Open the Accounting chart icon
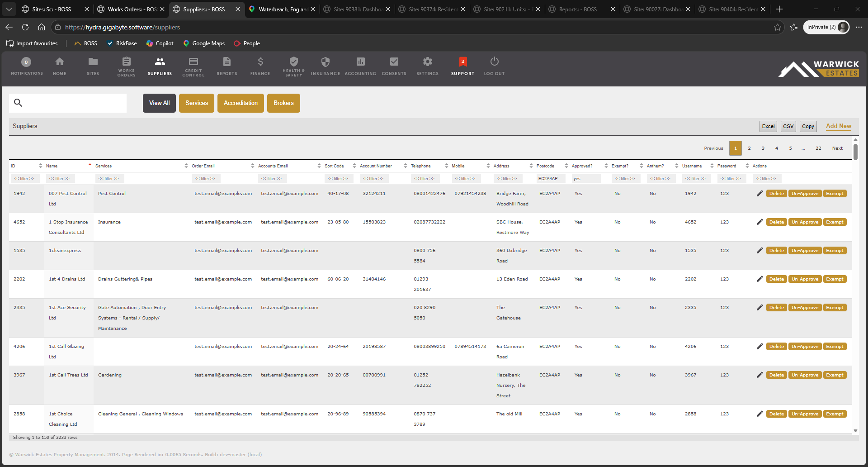Screen dimensions: 868x467 [x=360, y=62]
